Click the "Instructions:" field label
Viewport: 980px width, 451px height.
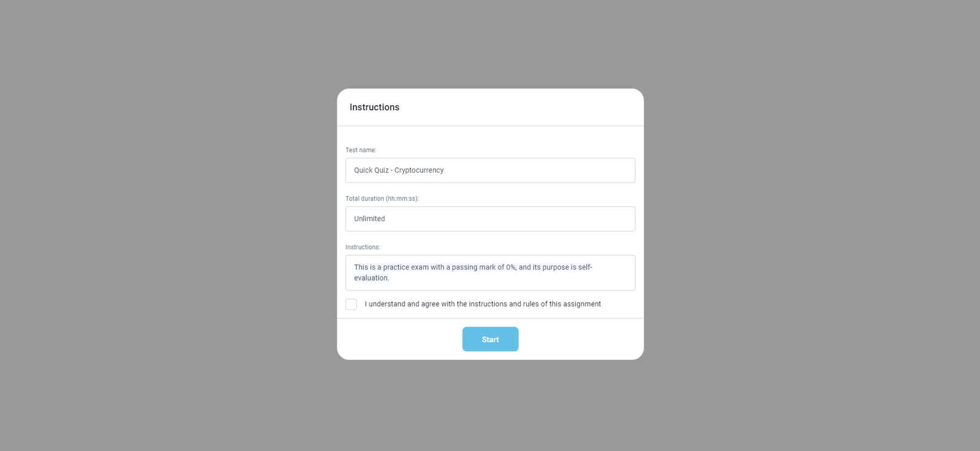pos(363,247)
